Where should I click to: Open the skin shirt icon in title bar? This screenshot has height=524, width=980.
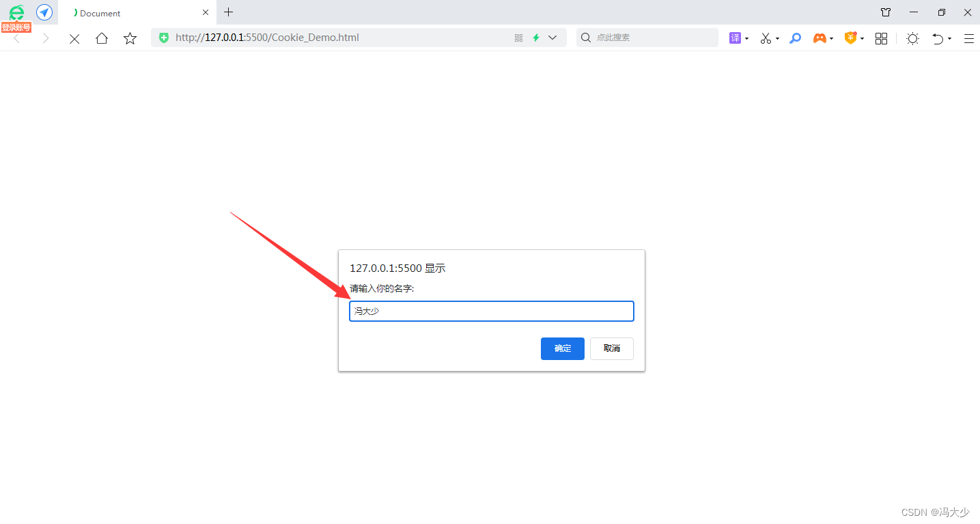point(886,12)
